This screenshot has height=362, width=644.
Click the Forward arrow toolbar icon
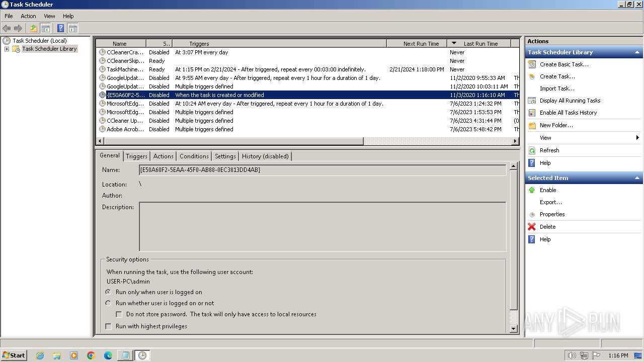18,29
